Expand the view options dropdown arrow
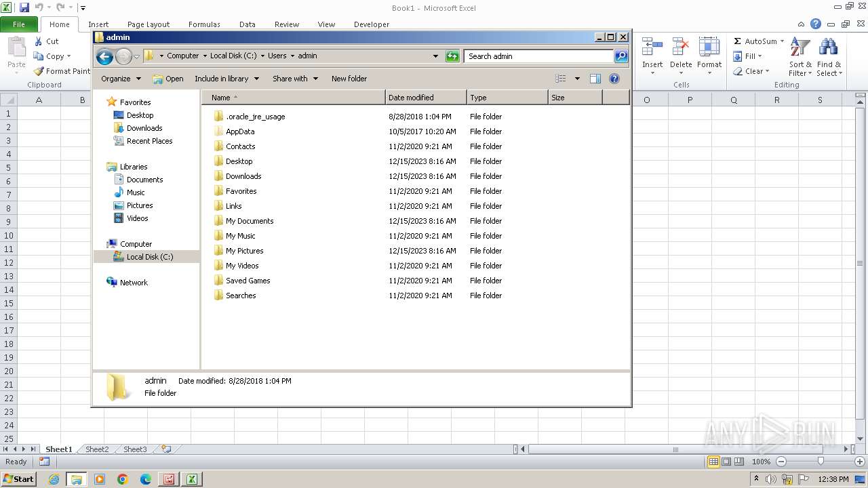 tap(577, 79)
